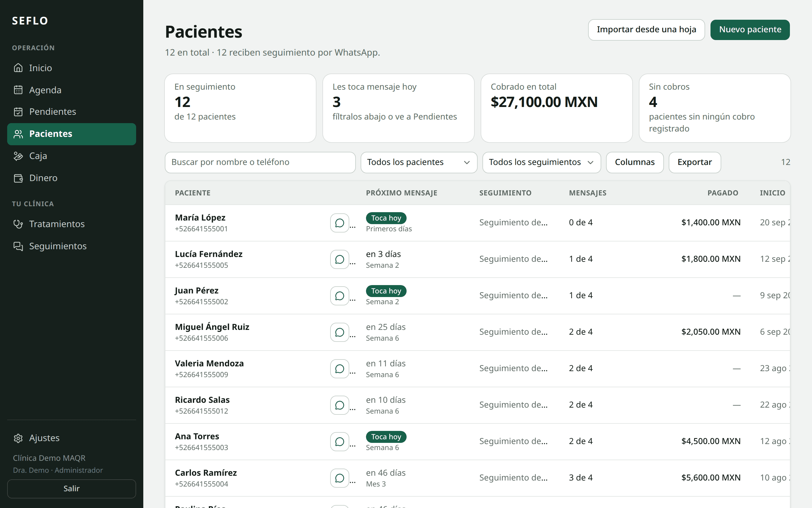Screen dimensions: 812x508
Task: Click Ana Torres's Toca hoy badge
Action: pos(386,437)
